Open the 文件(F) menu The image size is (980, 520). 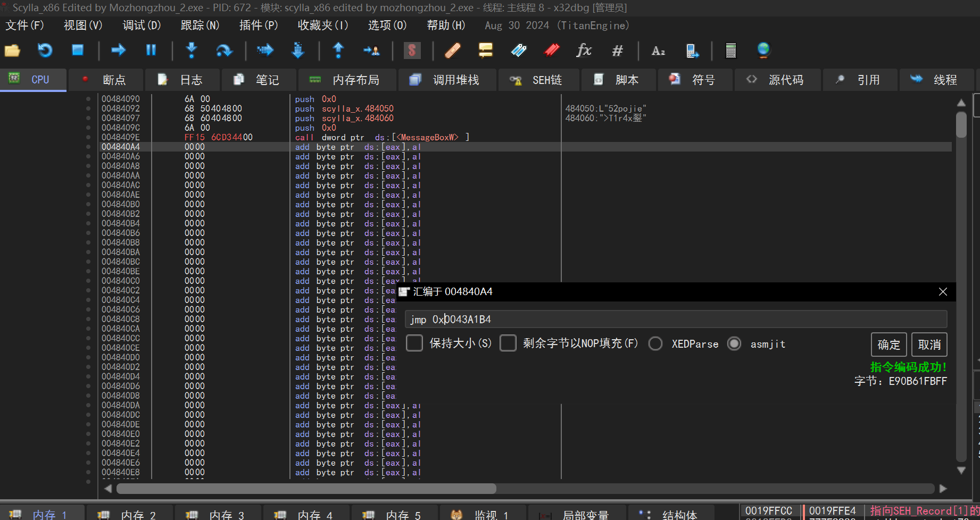coord(24,25)
